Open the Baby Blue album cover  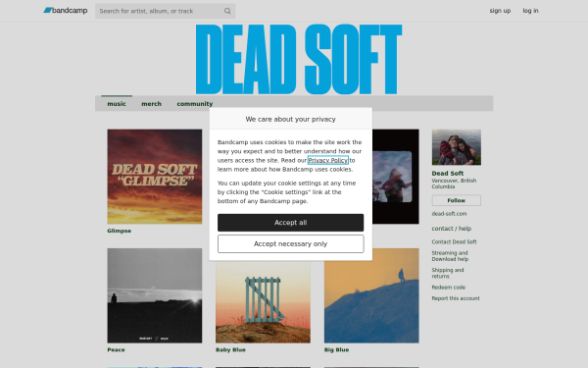point(263,302)
